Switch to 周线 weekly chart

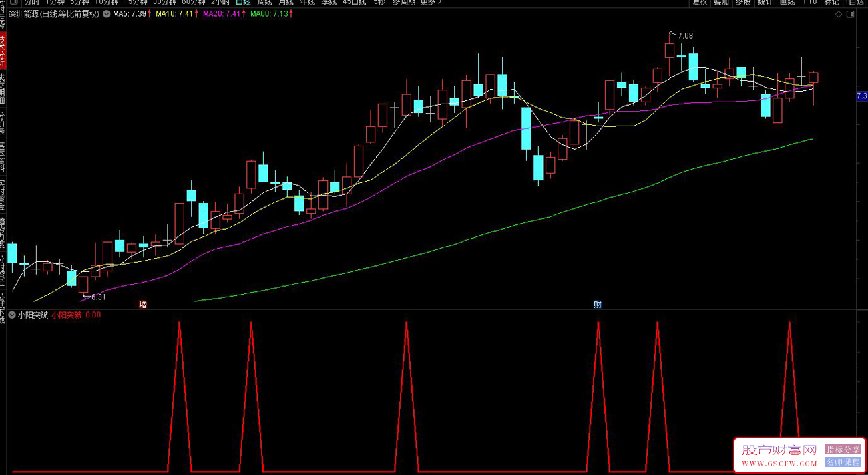pyautogui.click(x=264, y=2)
